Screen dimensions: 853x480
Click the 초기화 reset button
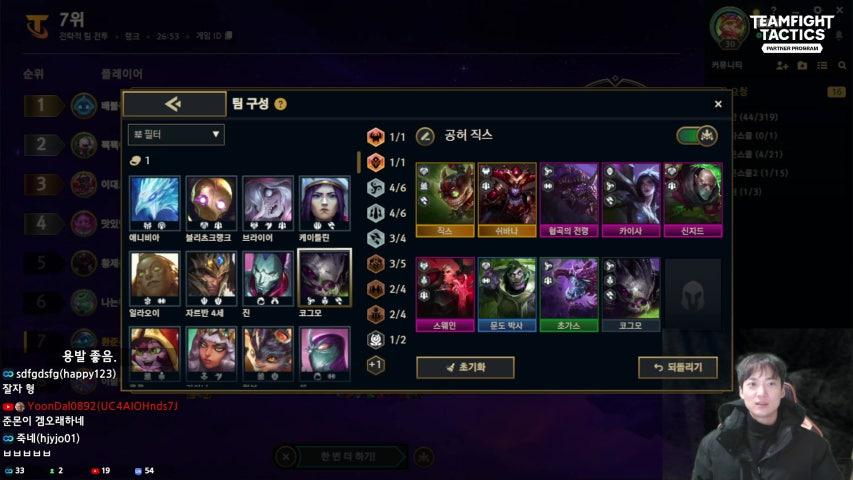click(x=465, y=367)
